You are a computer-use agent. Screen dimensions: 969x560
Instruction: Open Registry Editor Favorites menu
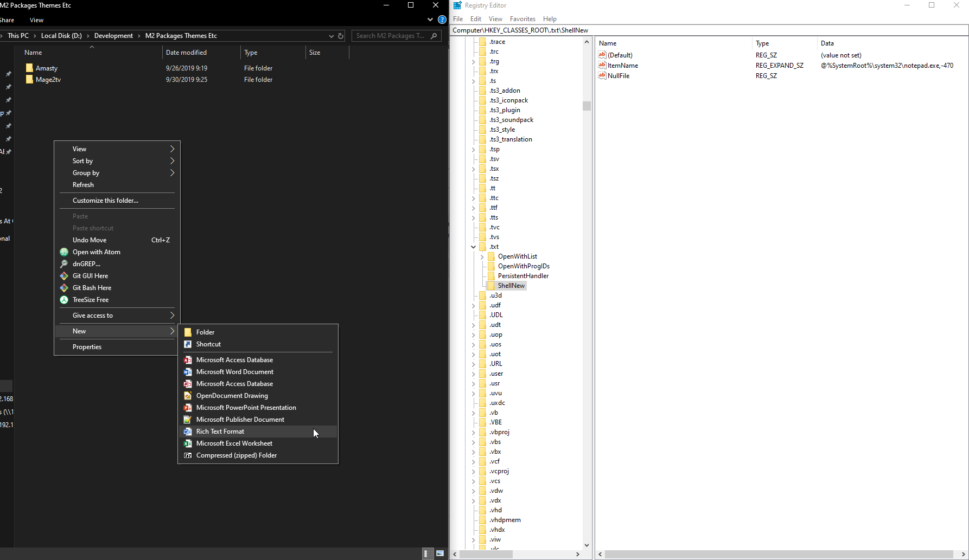[x=522, y=19]
